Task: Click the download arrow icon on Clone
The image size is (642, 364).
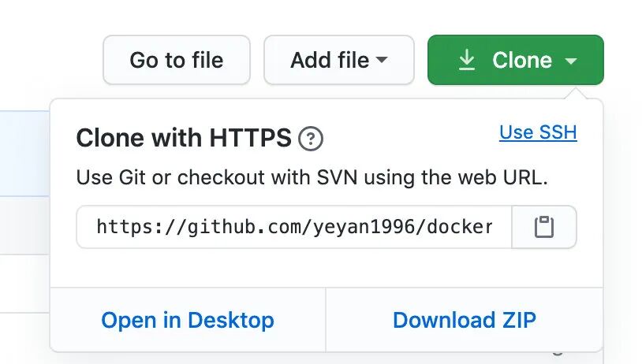Action: click(467, 60)
